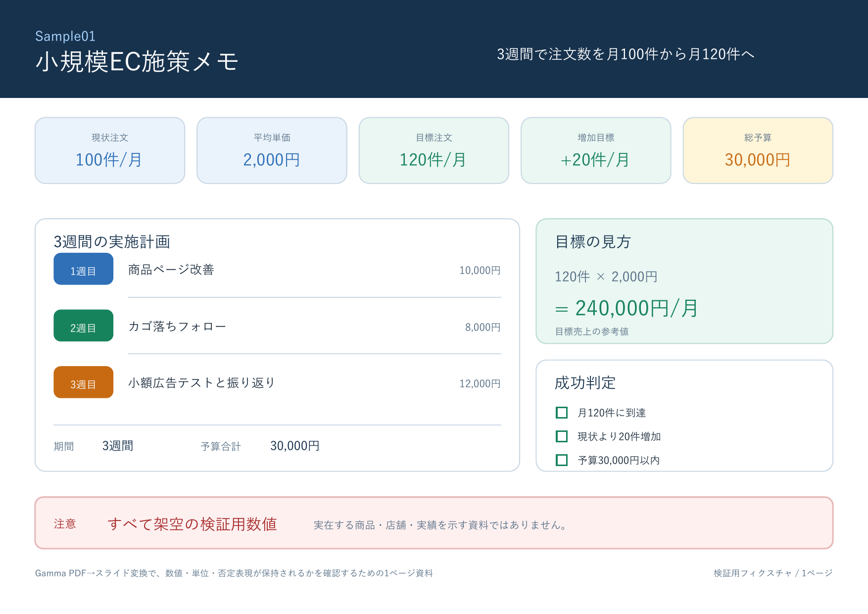Viewport: 868px width, 614px height.
Task: Click the 総予算 30,000円 card
Action: pos(758,150)
